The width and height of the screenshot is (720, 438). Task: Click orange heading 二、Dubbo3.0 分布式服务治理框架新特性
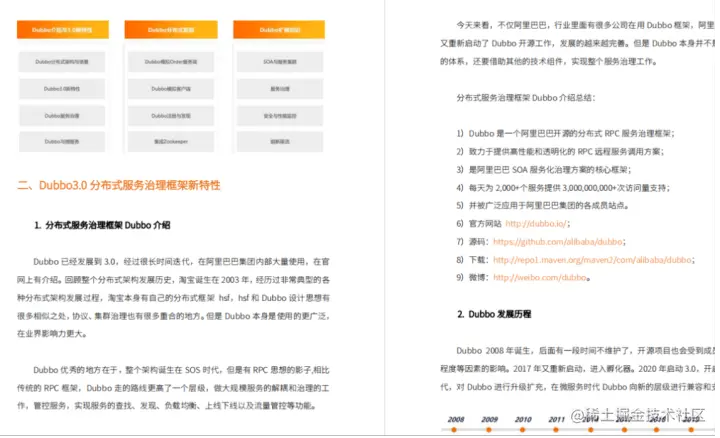[x=118, y=185]
